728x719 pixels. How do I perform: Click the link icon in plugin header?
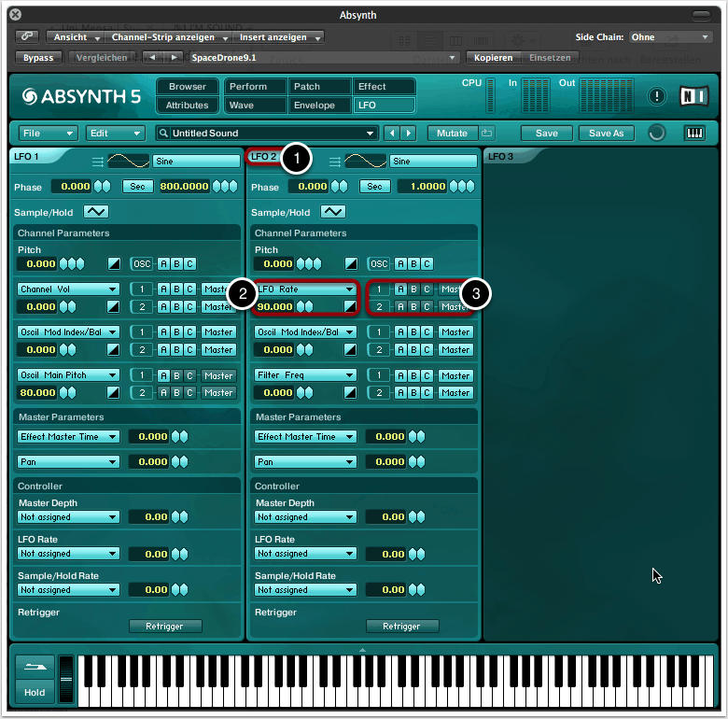(28, 37)
